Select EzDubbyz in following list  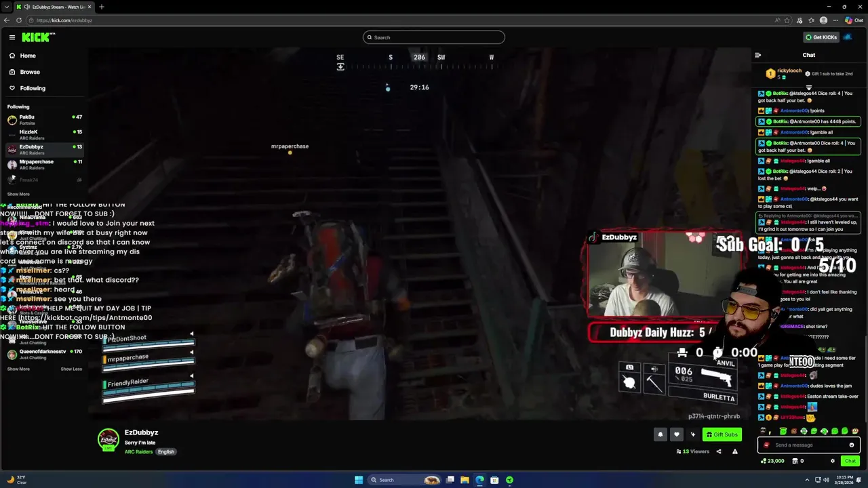tap(44, 149)
